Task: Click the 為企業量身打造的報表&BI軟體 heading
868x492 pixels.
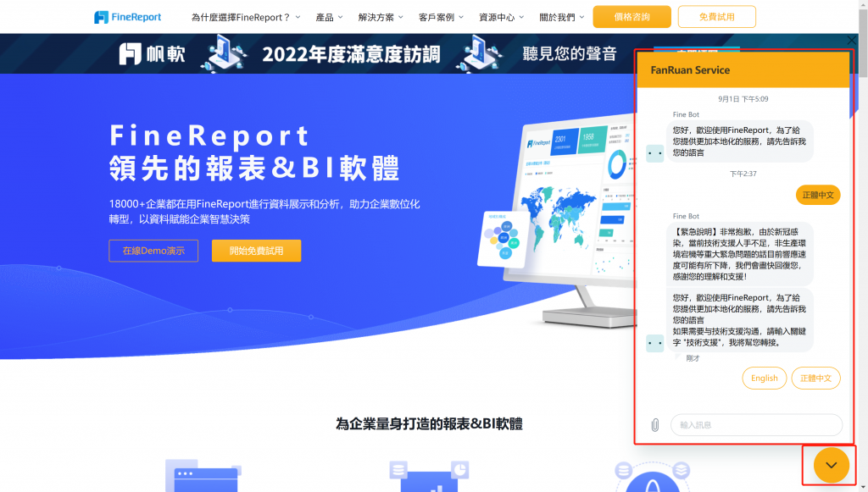Action: point(429,424)
